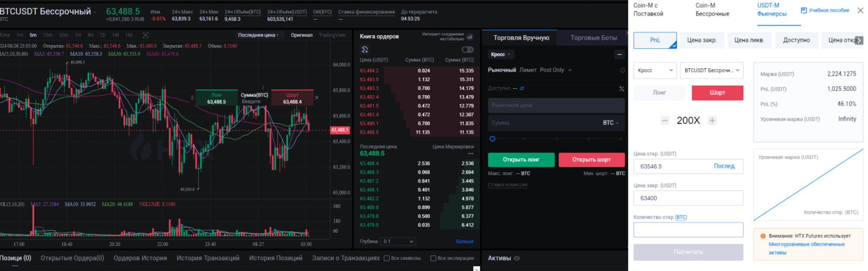
Task: Check the Все символы checkbox
Action: (387, 258)
